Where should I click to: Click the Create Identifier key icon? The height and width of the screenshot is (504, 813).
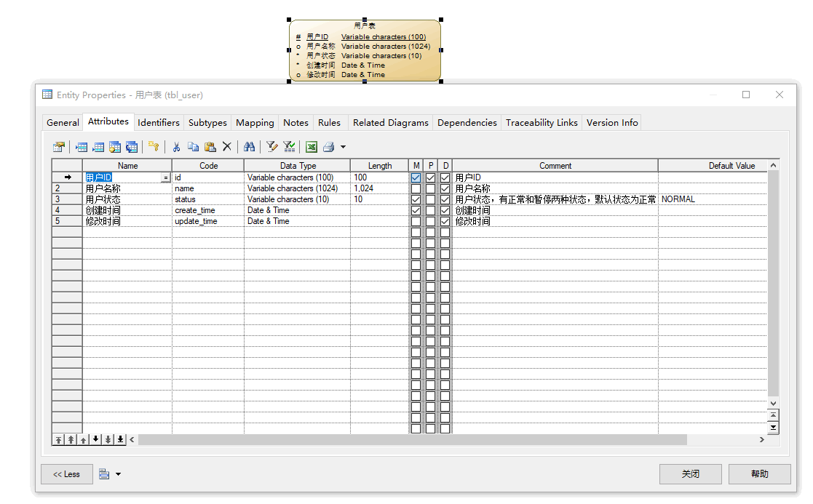(x=154, y=147)
